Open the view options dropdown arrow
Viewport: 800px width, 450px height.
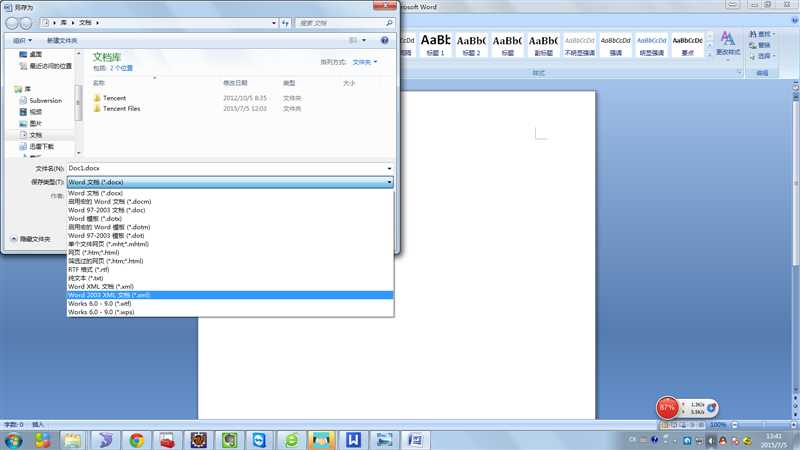[364, 40]
